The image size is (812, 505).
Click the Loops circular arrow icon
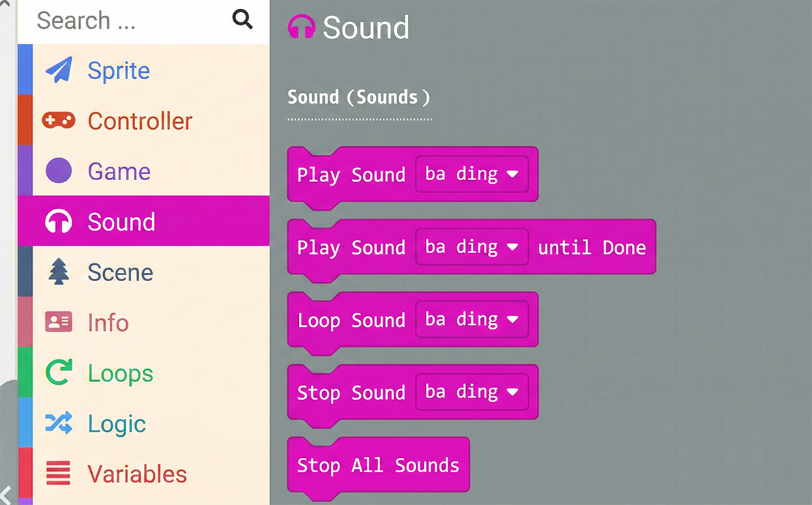tap(59, 373)
